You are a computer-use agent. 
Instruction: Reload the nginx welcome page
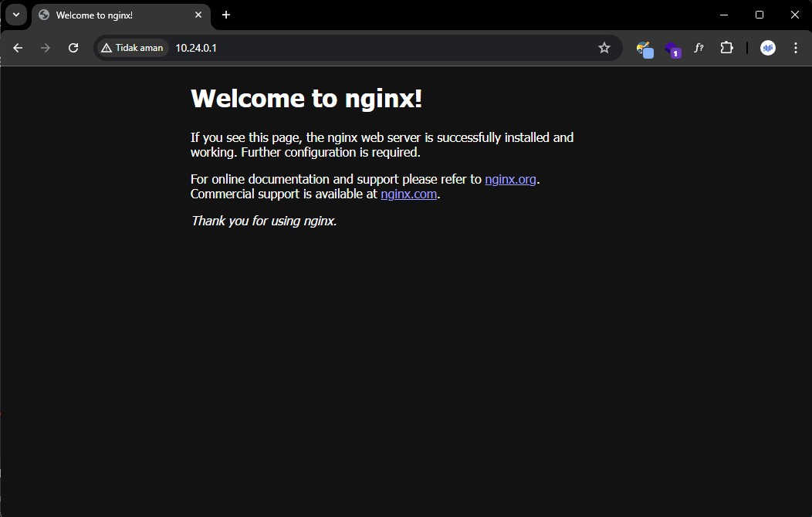[x=73, y=48]
